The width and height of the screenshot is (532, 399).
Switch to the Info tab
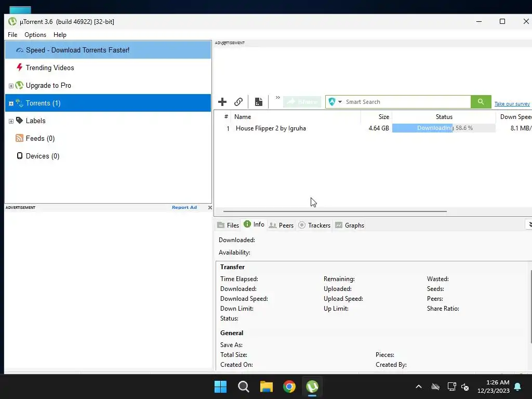pyautogui.click(x=254, y=224)
